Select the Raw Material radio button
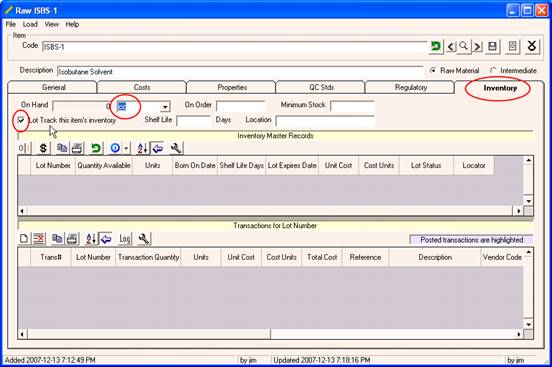The image size is (552, 367). pos(433,70)
